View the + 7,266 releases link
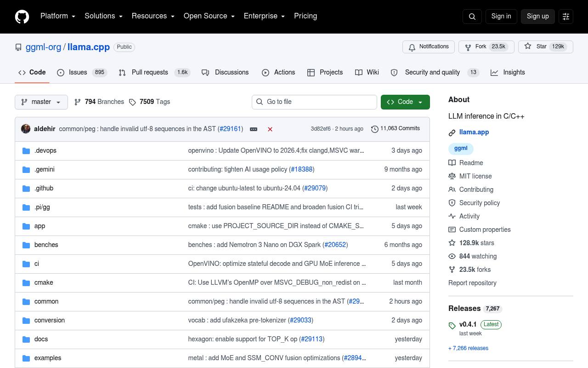The image size is (588, 368). pos(468,348)
